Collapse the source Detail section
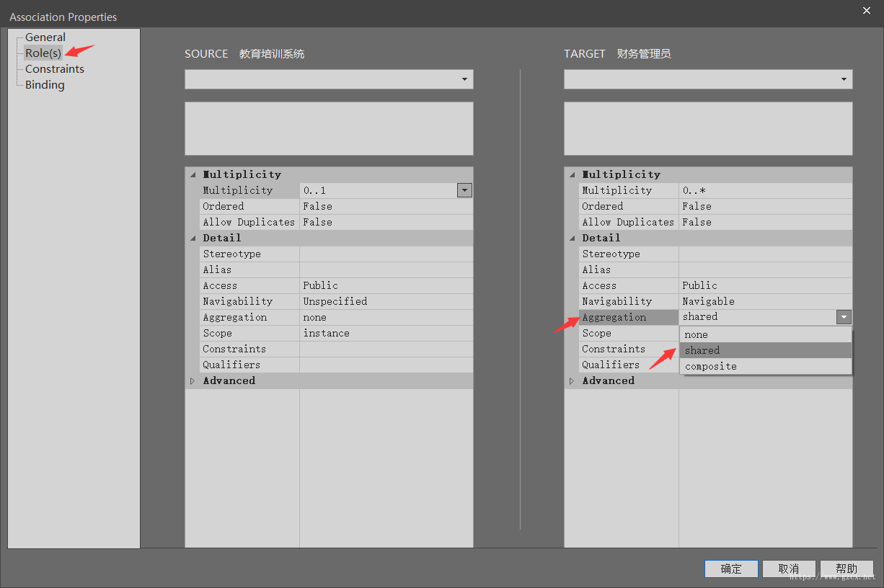This screenshot has height=588, width=884. [193, 239]
